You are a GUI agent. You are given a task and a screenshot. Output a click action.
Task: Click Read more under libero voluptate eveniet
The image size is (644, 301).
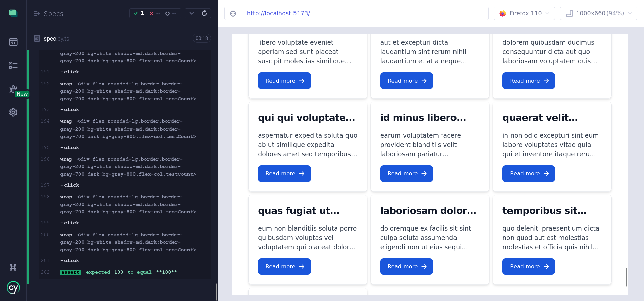[x=284, y=81]
